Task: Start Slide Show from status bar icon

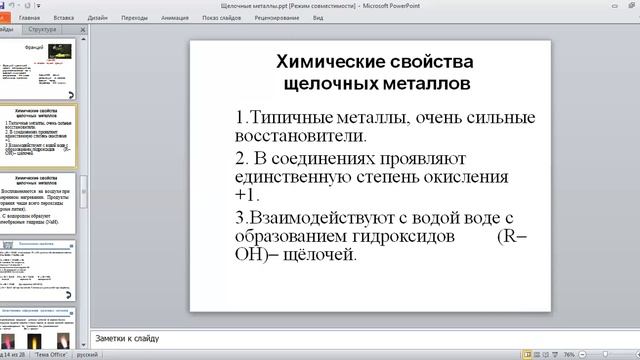Action: (555, 355)
